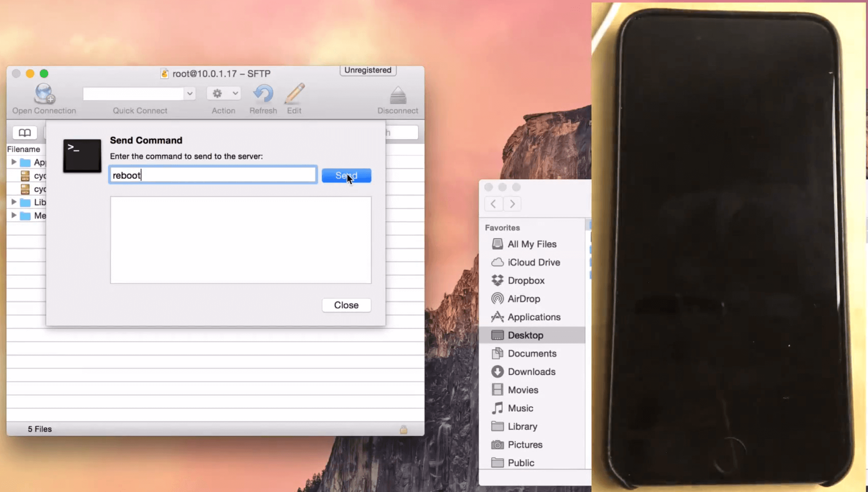The width and height of the screenshot is (868, 492).
Task: Select Dropbox in Finder sidebar
Action: (x=526, y=280)
